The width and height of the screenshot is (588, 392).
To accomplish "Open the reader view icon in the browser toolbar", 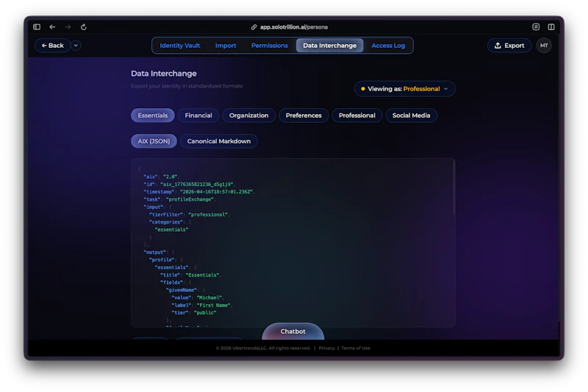I will (x=536, y=26).
